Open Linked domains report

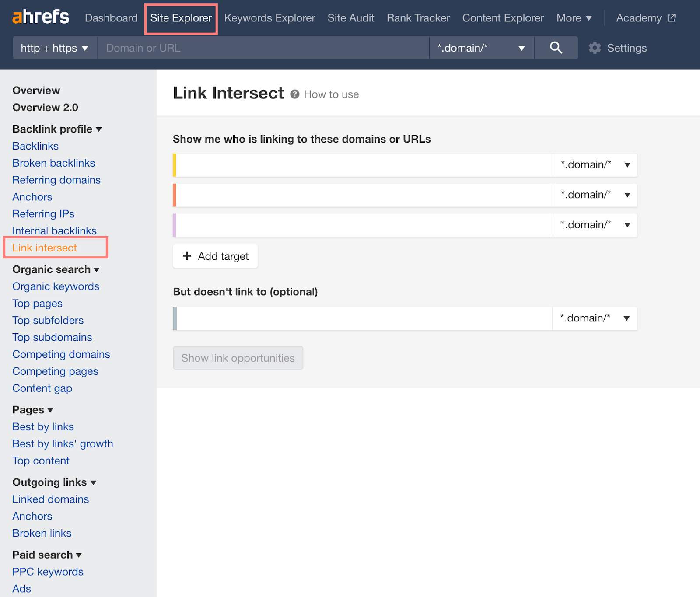tap(51, 499)
